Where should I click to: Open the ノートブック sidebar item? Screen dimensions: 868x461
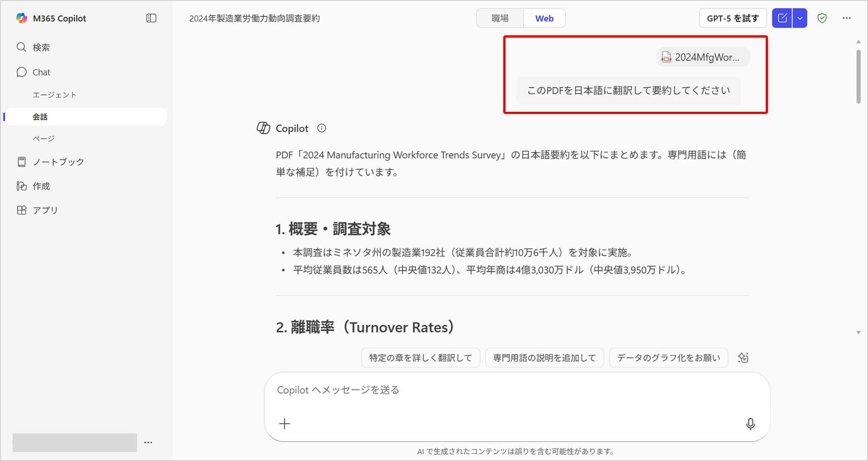point(58,162)
